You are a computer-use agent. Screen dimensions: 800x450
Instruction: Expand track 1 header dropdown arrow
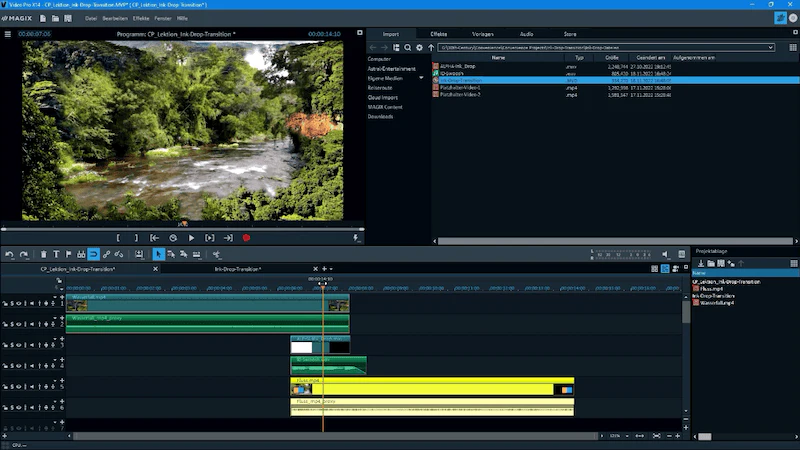[55, 297]
